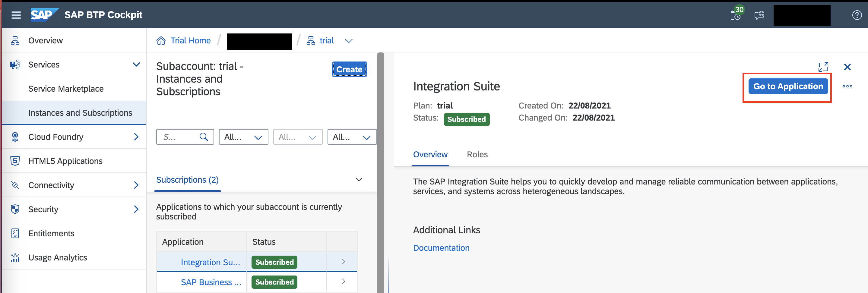Click the Trial Home house icon
Image resolution: width=868 pixels, height=293 pixels.
point(161,41)
